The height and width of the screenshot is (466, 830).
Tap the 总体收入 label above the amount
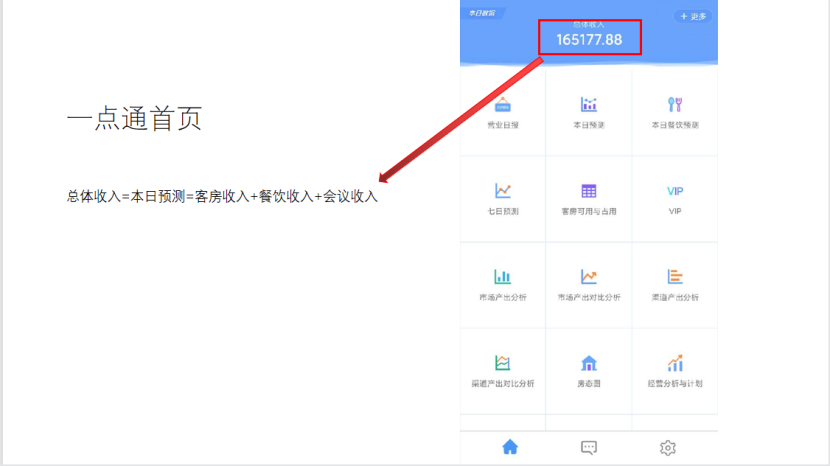pos(589,24)
